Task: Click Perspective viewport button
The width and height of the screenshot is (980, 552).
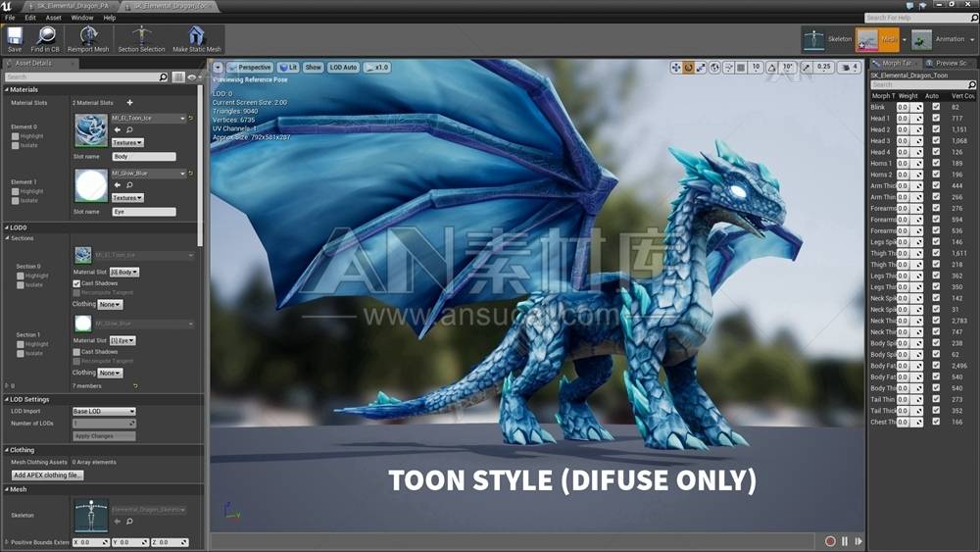Action: (249, 68)
